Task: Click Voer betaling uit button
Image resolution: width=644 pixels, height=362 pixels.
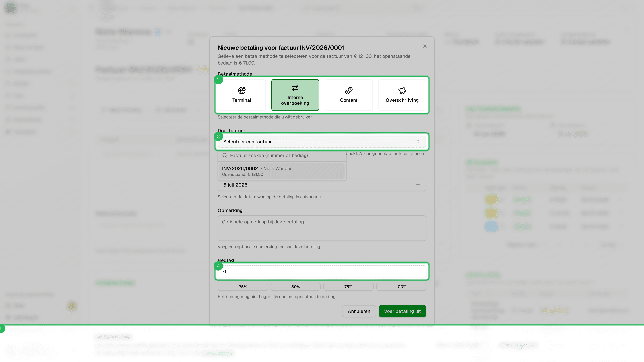Action: pyautogui.click(x=402, y=311)
